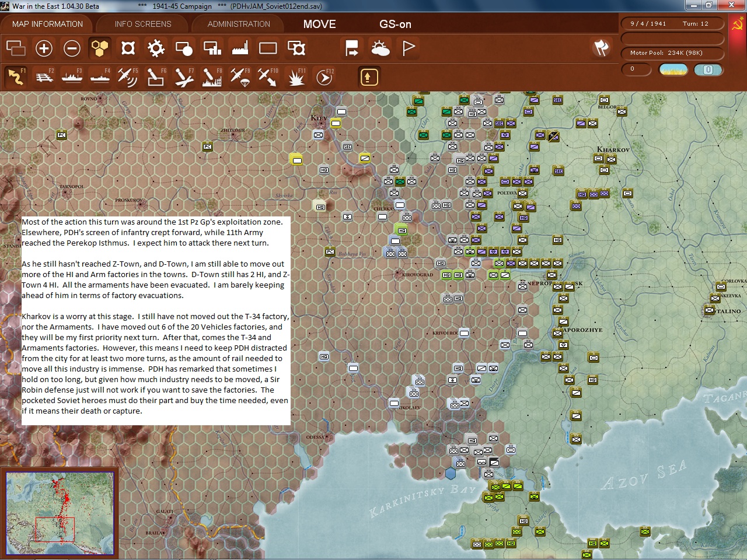The width and height of the screenshot is (747, 560).
Task: Click the Poltava town label on map
Action: tap(507, 193)
